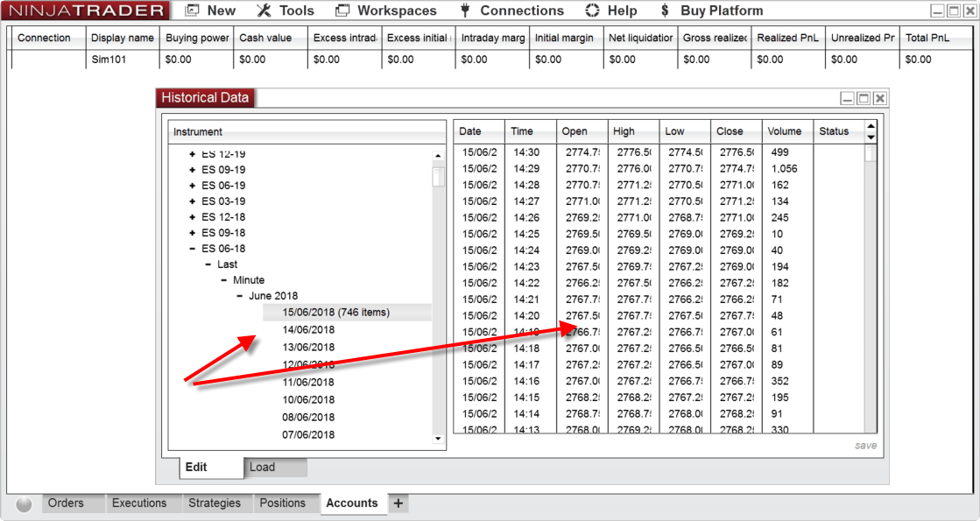Select 15/06/2018 (746 items) tree entry

pyautogui.click(x=347, y=313)
